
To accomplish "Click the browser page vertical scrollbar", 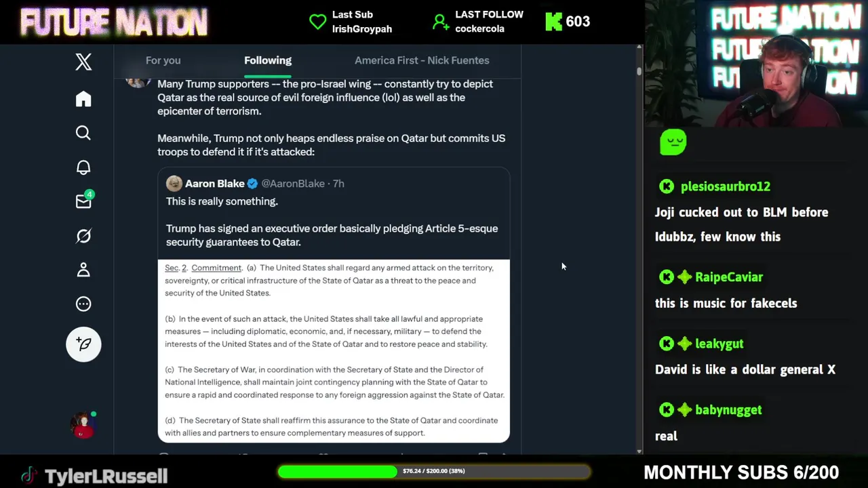I will pyautogui.click(x=639, y=249).
